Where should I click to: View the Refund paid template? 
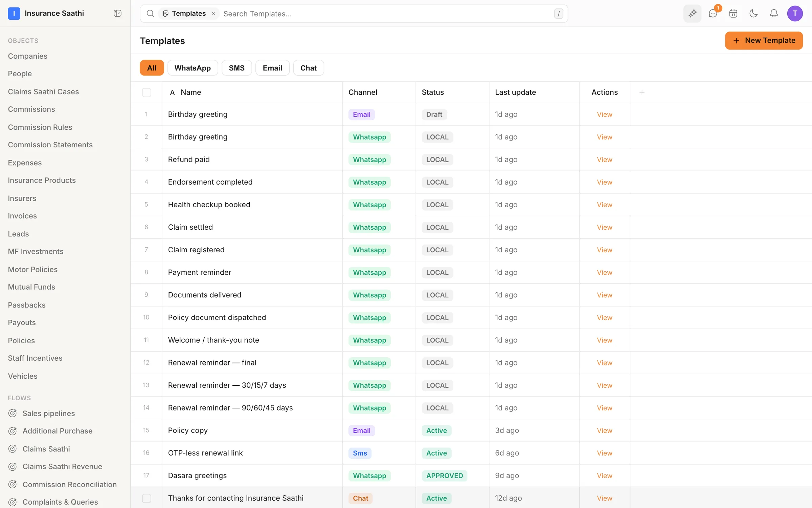pos(604,160)
